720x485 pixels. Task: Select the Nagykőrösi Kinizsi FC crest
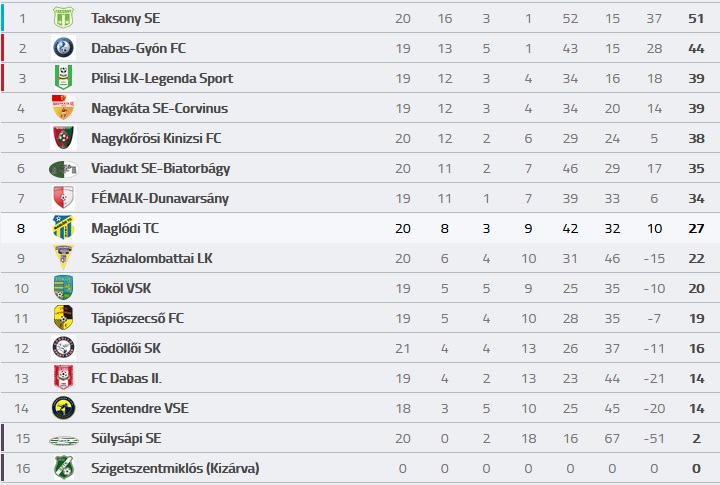tap(63, 138)
